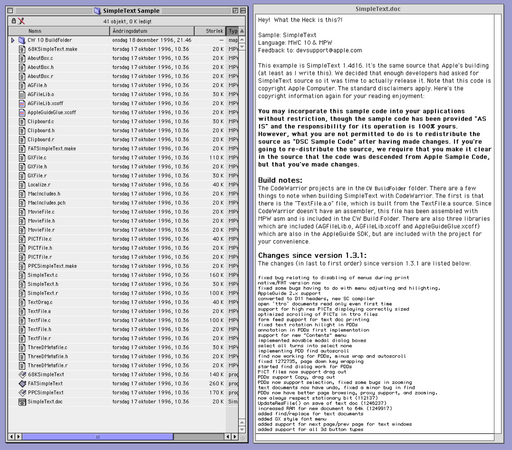The width and height of the screenshot is (512, 450).
Task: Select the AppleGuideGlue.xcoff file icon
Action: click(x=22, y=112)
